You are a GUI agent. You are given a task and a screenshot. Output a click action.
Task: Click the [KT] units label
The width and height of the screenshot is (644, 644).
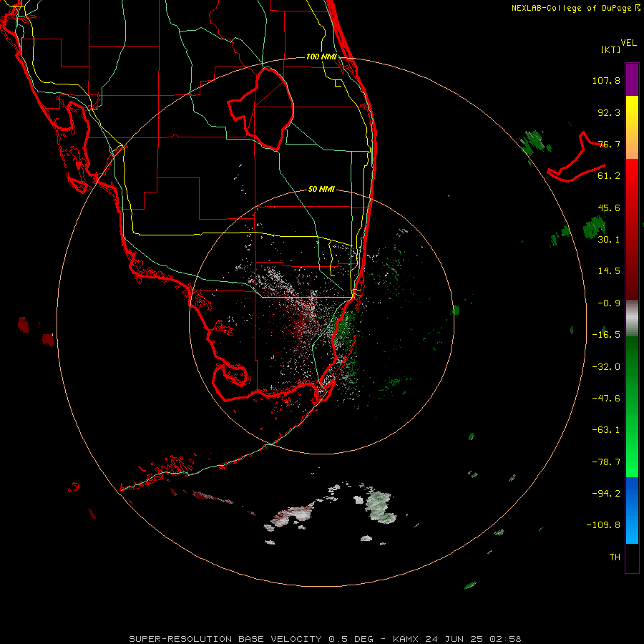pyautogui.click(x=611, y=49)
